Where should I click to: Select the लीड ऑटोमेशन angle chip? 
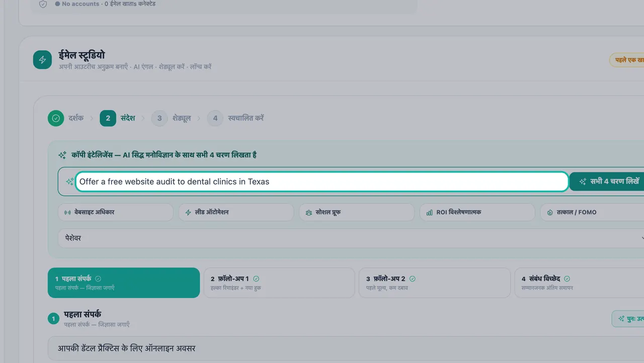236,212
